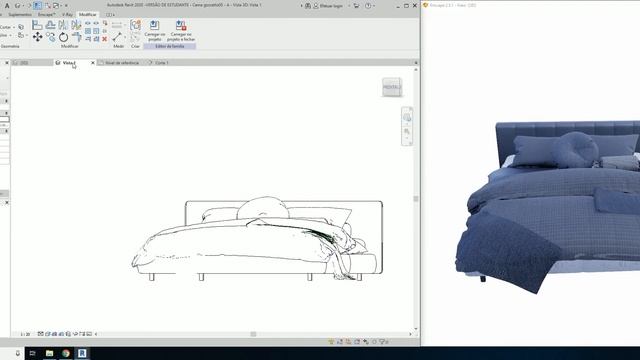The image size is (640, 360).
Task: Close the Vista 1 view tab
Action: (93, 63)
